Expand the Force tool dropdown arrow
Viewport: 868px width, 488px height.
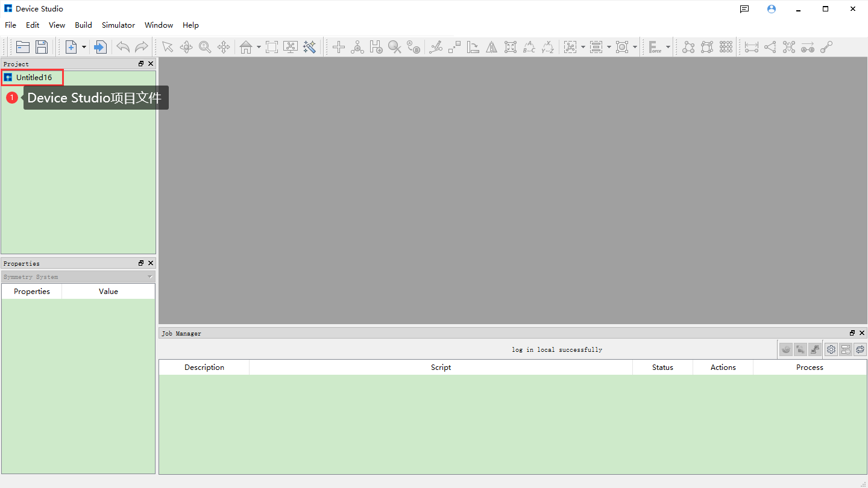coord(668,47)
